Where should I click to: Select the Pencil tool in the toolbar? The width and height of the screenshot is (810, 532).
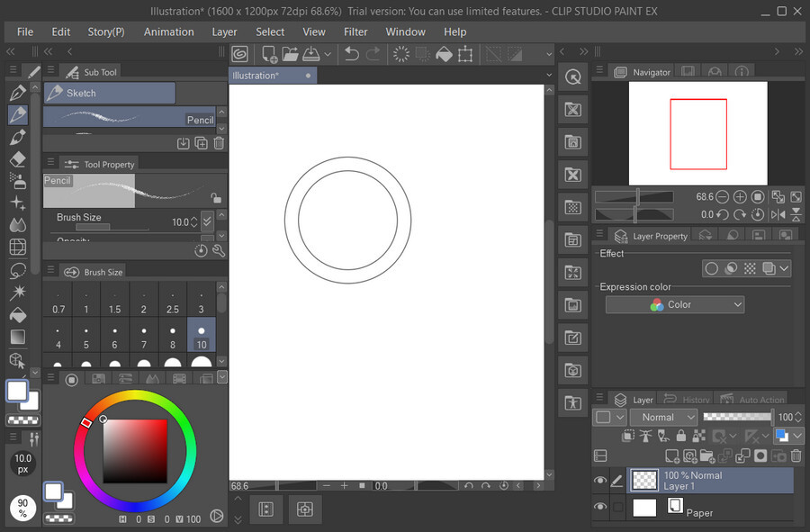point(18,114)
